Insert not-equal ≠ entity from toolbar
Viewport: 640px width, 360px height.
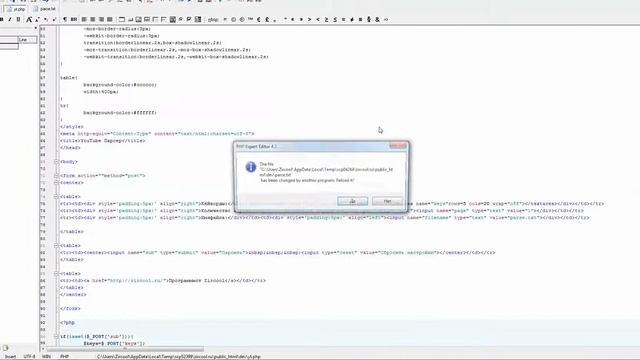click(x=352, y=19)
